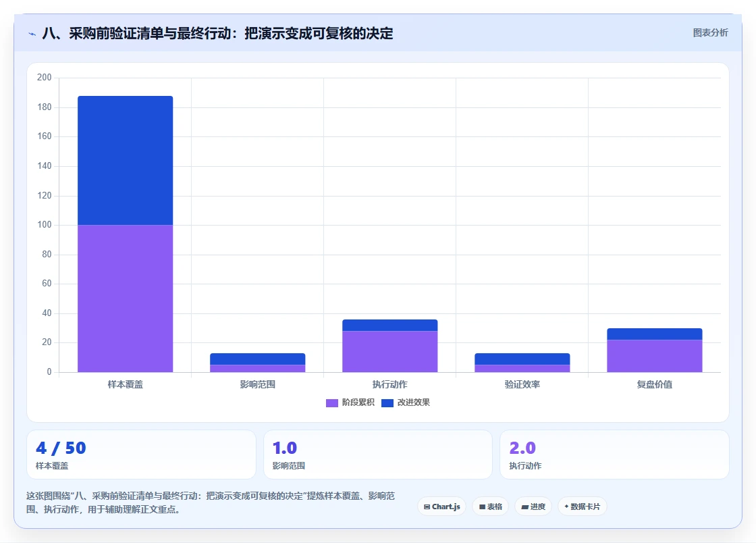Click the purple segment of the 样本覆盖 bar
Viewport: 756px width, 543px height.
point(126,299)
